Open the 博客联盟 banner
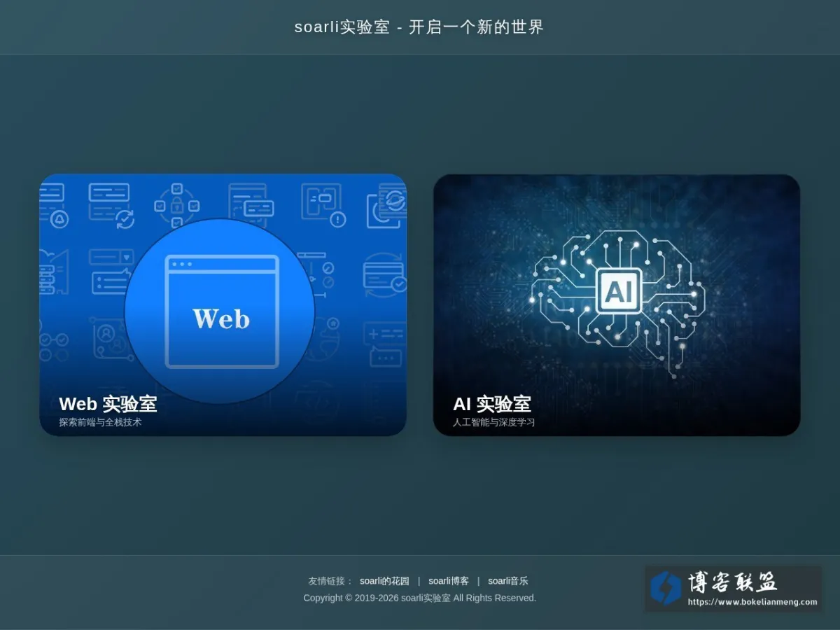Screen dimensions: 840x630 (733, 589)
